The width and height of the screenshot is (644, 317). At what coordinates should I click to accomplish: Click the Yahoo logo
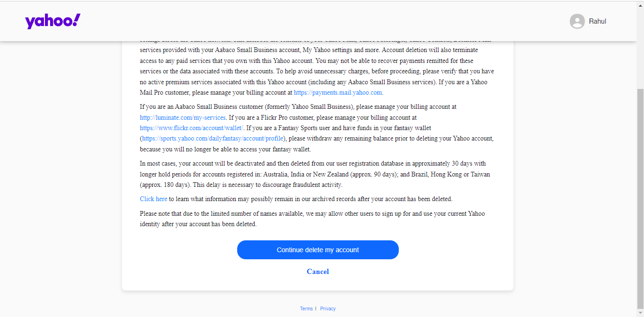coord(53,21)
